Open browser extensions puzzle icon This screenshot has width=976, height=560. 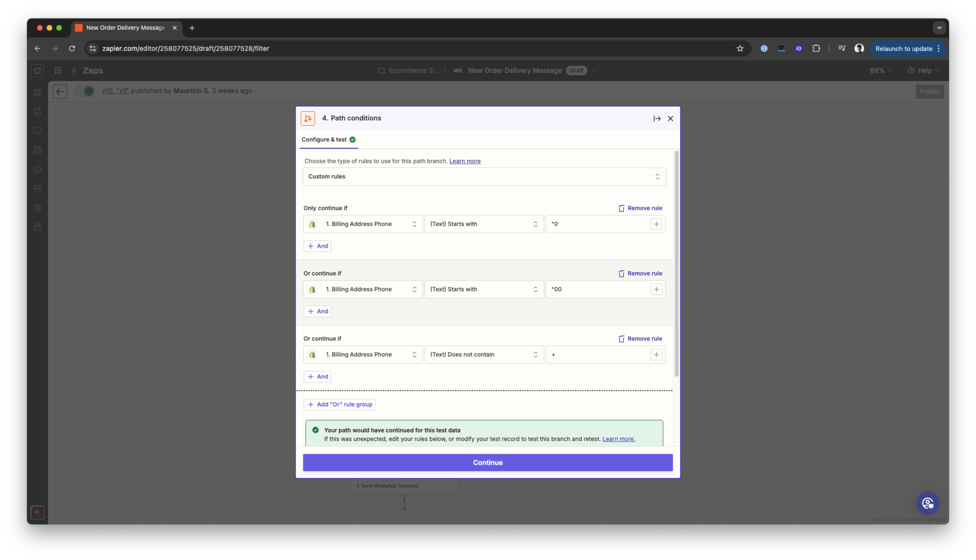816,48
